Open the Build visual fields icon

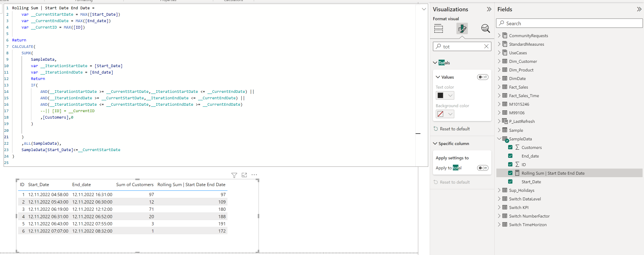(x=439, y=29)
